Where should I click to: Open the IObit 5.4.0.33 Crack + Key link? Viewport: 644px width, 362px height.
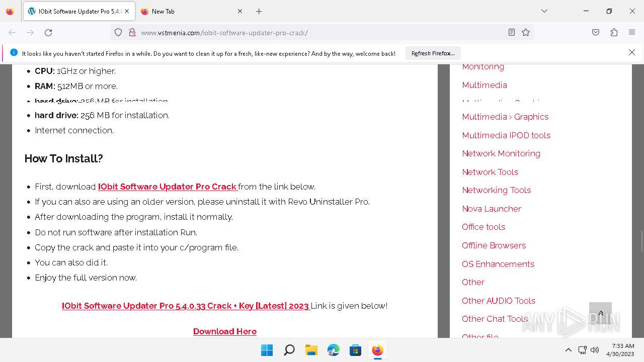point(186,306)
